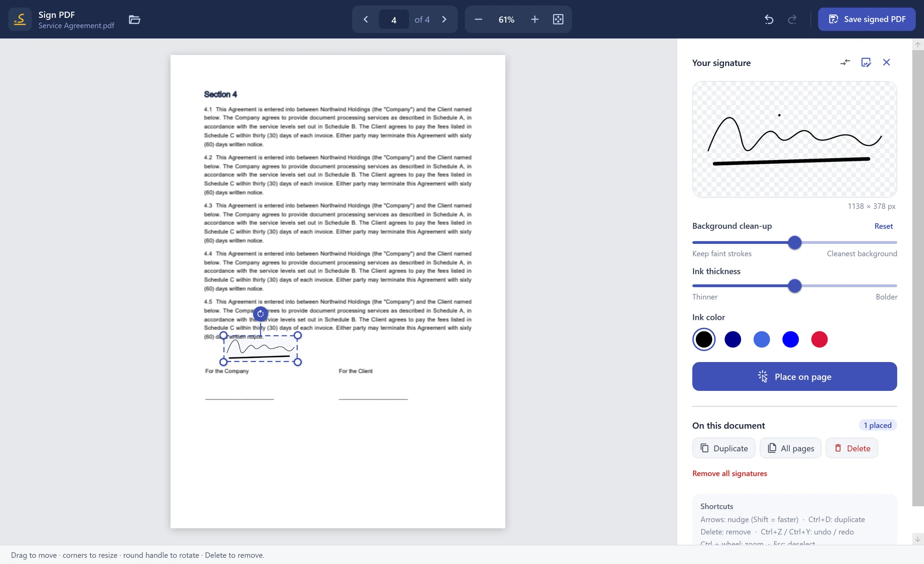This screenshot has width=924, height=564.
Task: Click the Ink thickness slider handle
Action: tap(795, 286)
